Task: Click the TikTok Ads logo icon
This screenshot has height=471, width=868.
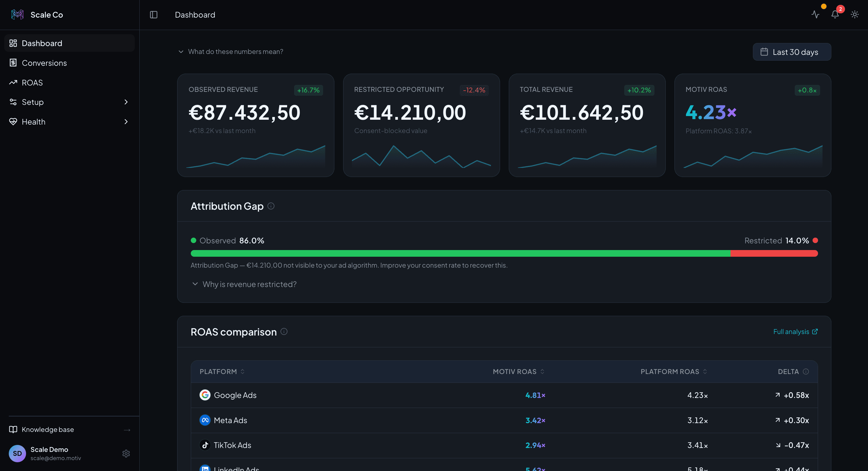Action: pyautogui.click(x=205, y=445)
